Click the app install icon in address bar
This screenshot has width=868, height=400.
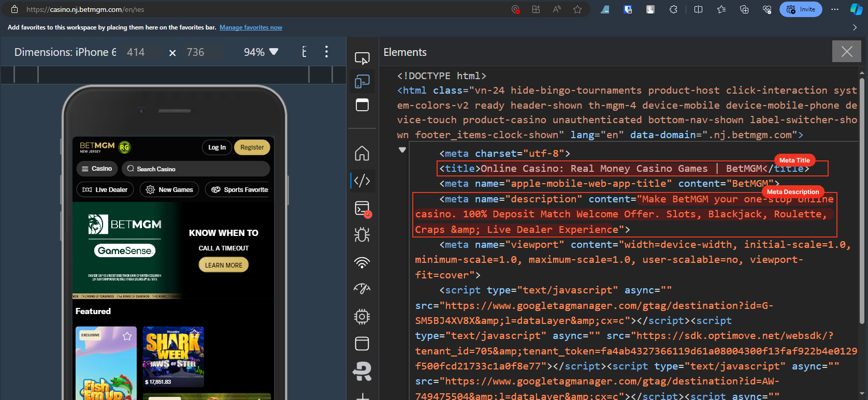[x=536, y=9]
